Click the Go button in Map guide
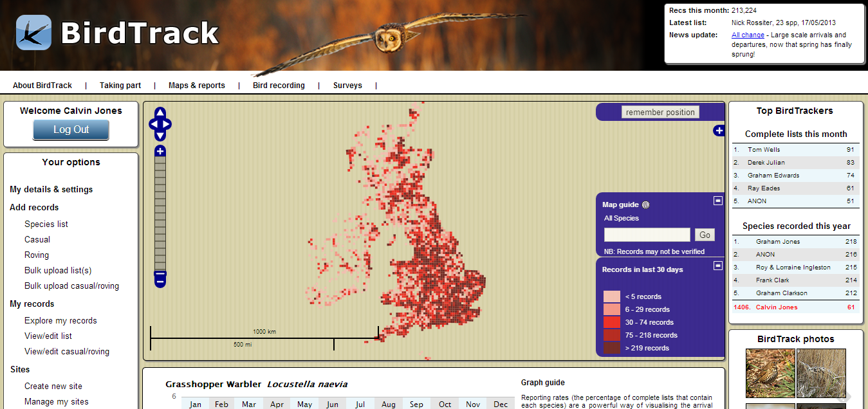 click(705, 235)
